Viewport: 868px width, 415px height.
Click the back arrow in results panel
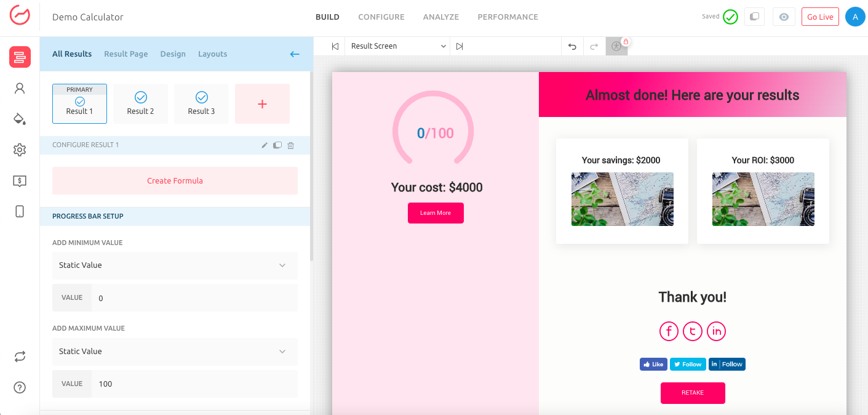click(295, 54)
